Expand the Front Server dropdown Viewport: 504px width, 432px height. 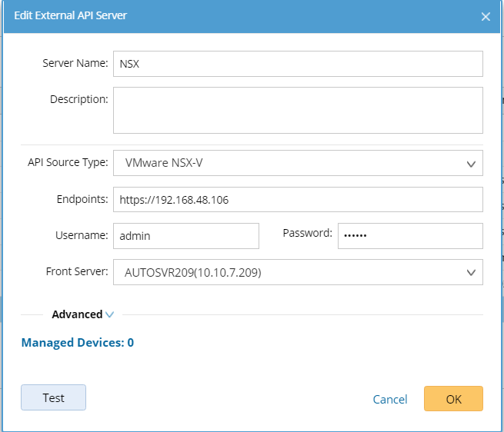(x=298, y=272)
